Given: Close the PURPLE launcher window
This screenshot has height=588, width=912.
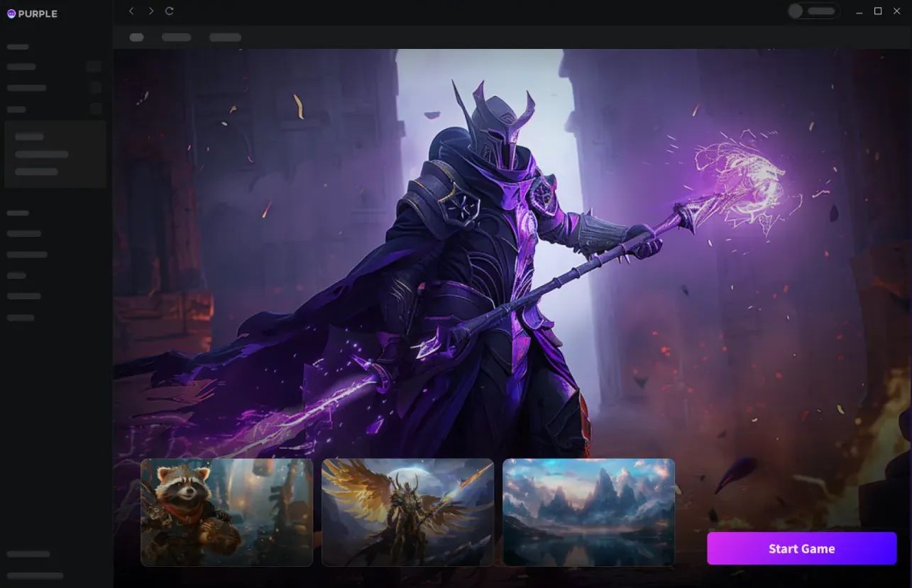Looking at the screenshot, I should [x=896, y=11].
